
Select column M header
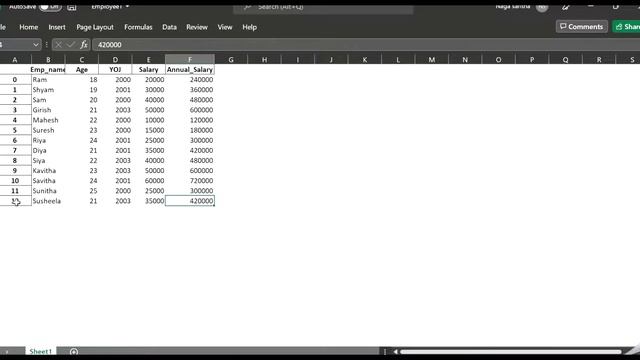431,60
